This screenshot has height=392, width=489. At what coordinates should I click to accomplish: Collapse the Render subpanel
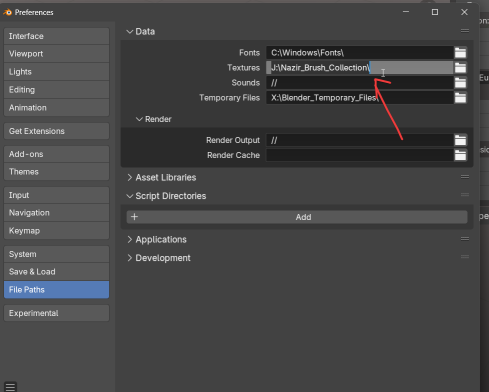(139, 119)
